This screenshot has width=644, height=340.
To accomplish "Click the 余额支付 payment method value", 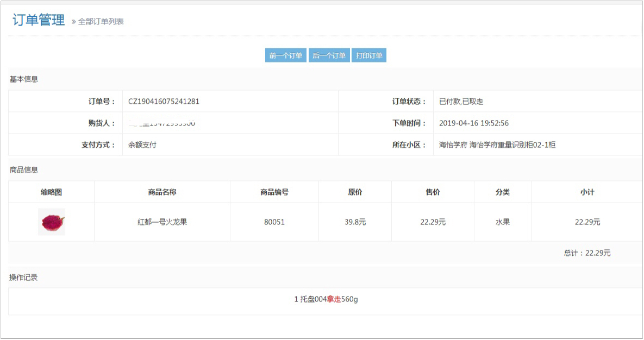I will 142,145.
